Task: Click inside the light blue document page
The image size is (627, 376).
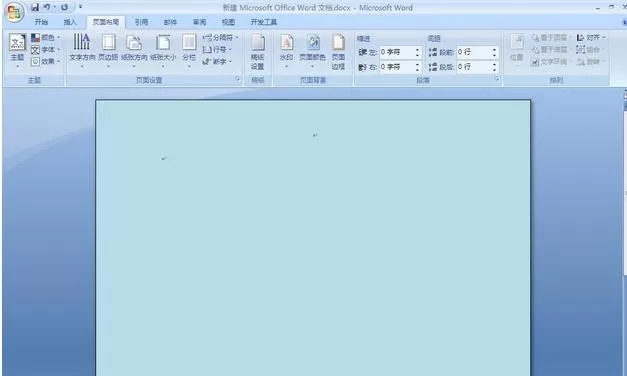Action: [313, 238]
